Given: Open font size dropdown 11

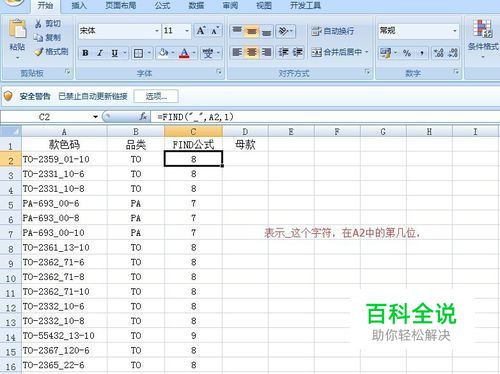Looking at the screenshot, I should pyautogui.click(x=187, y=31).
